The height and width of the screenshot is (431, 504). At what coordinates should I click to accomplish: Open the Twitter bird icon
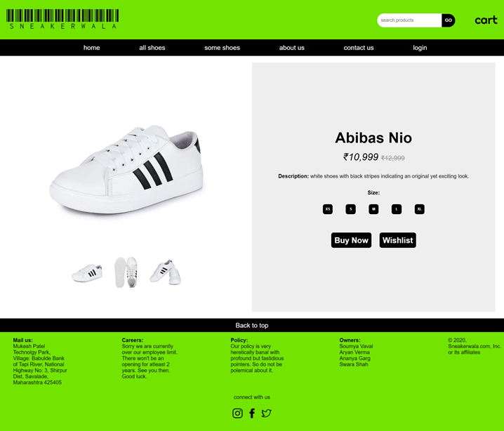(266, 413)
